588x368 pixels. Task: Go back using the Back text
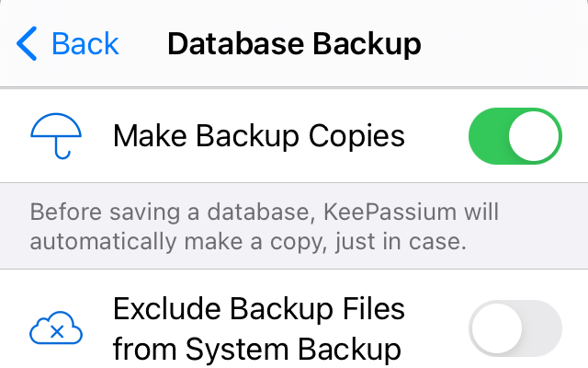click(85, 44)
